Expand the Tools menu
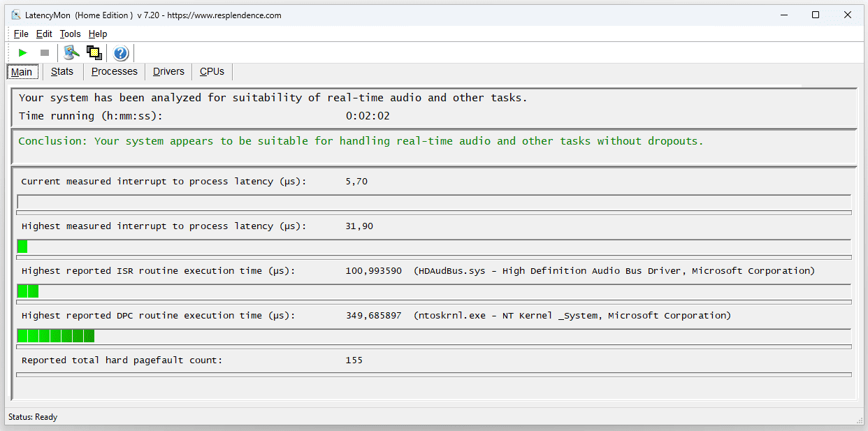Viewport: 868px width, 431px height. point(70,34)
